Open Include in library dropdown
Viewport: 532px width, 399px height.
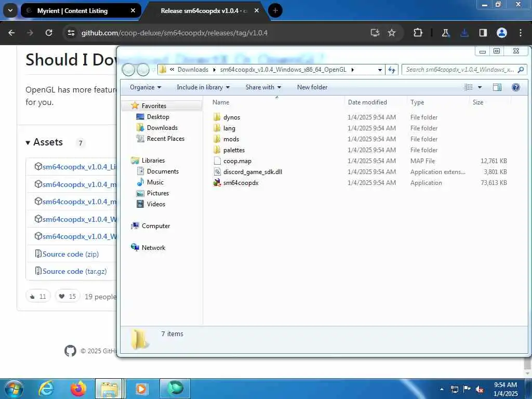203,87
